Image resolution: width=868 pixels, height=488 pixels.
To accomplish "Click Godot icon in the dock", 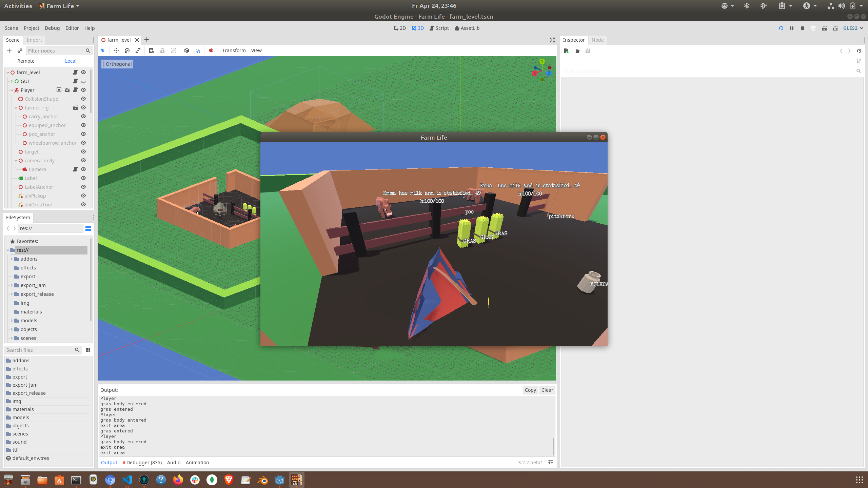I will [x=279, y=480].
